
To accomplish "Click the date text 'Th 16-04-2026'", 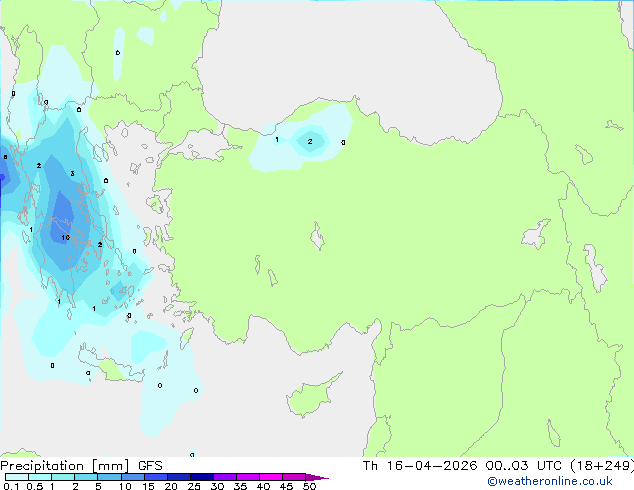I will tap(420, 466).
